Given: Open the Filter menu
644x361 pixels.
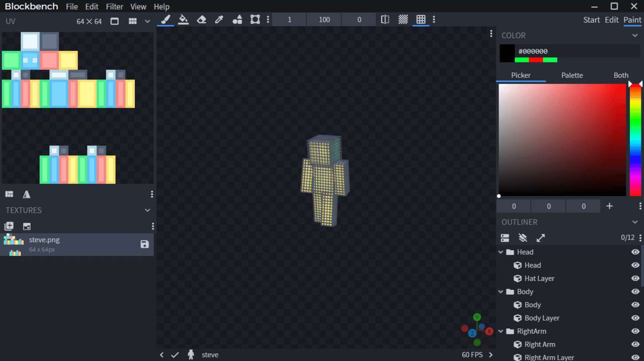Looking at the screenshot, I should pyautogui.click(x=115, y=7).
